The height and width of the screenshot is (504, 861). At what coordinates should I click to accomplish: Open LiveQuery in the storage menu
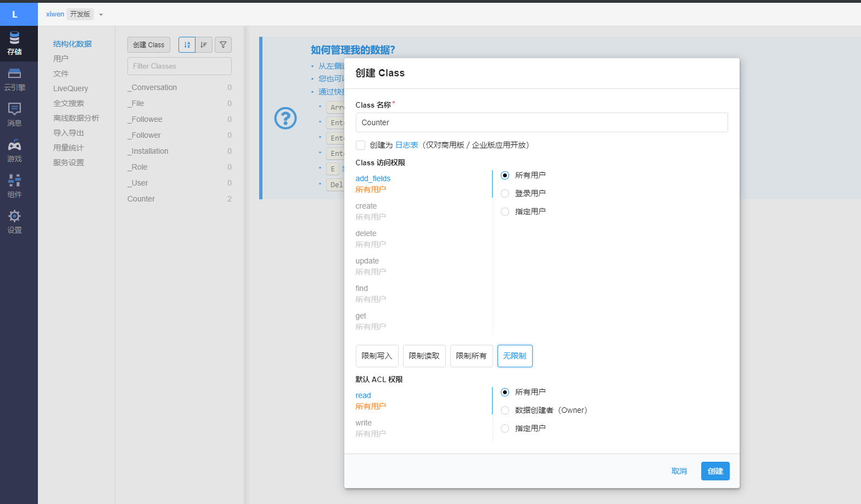tap(70, 88)
